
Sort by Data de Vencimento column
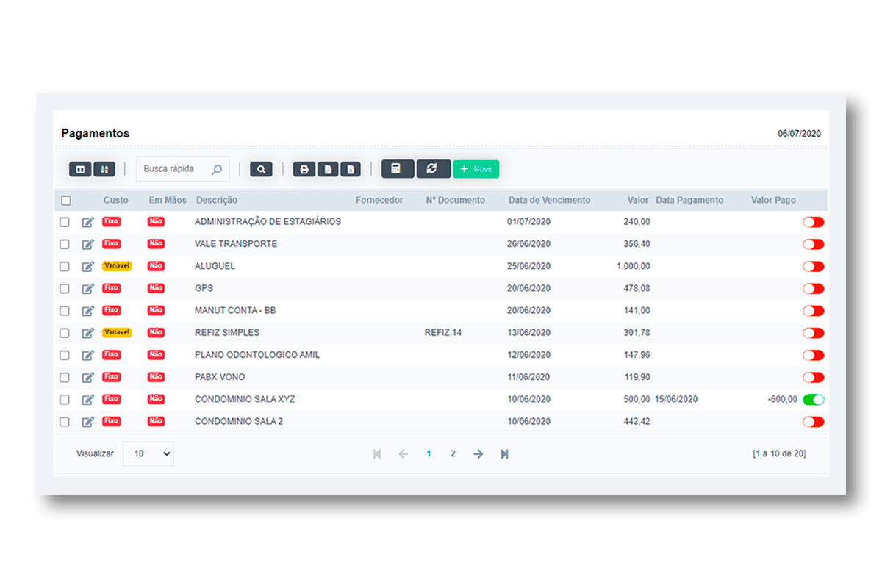click(549, 200)
